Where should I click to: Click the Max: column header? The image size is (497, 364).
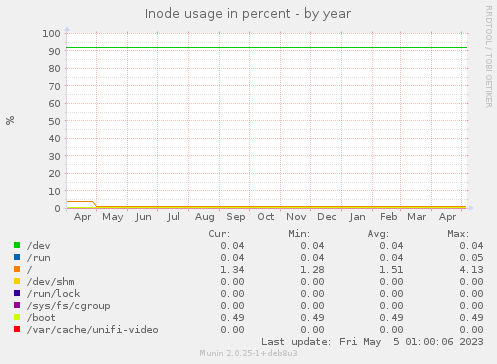pos(458,234)
